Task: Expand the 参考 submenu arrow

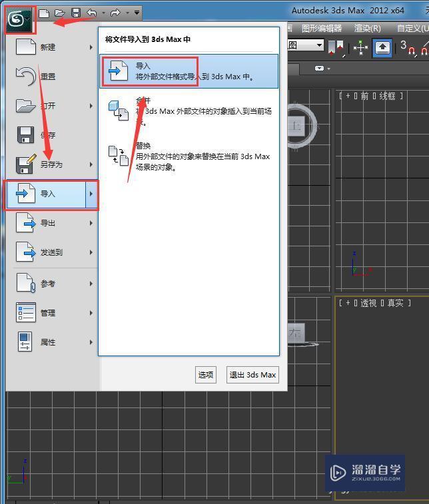Action: tap(91, 284)
